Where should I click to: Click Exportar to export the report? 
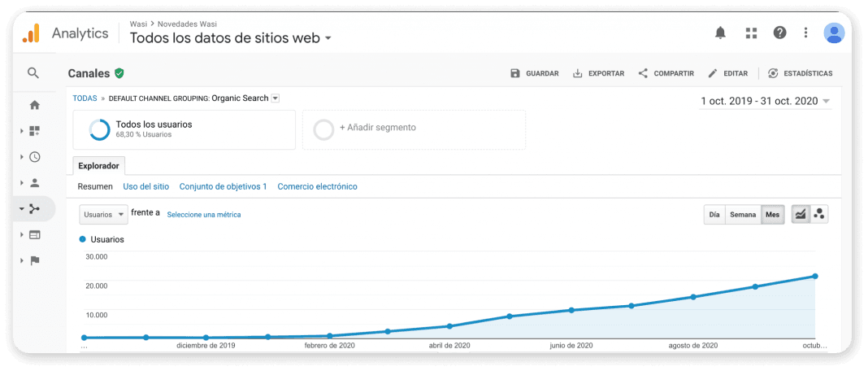pyautogui.click(x=598, y=73)
